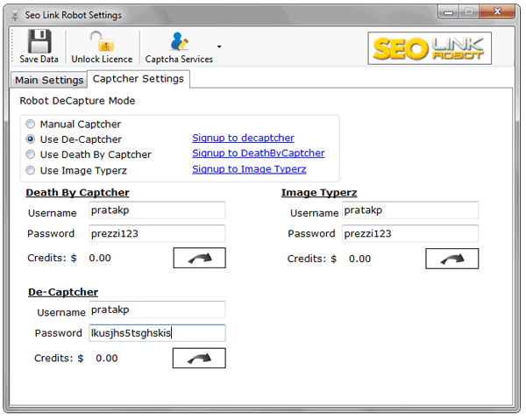Image resolution: width=526 pixels, height=420 pixels.
Task: Enable the Use Image Typerz option
Action: click(32, 169)
